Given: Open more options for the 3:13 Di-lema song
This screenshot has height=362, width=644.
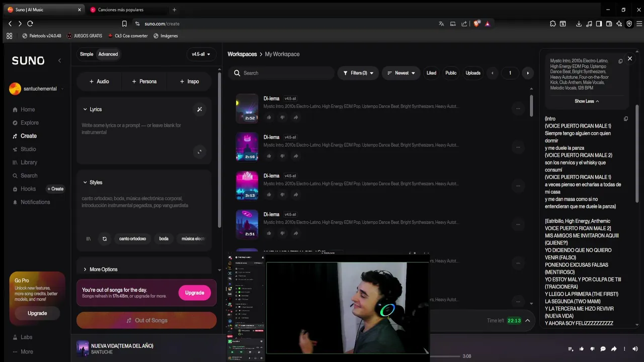Looking at the screenshot, I should click(x=518, y=186).
